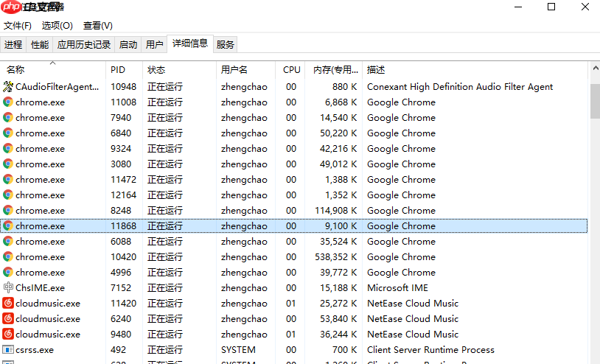600x364 pixels.
Task: Click Chrome icon for PID 11472
Action: pyautogui.click(x=7, y=179)
